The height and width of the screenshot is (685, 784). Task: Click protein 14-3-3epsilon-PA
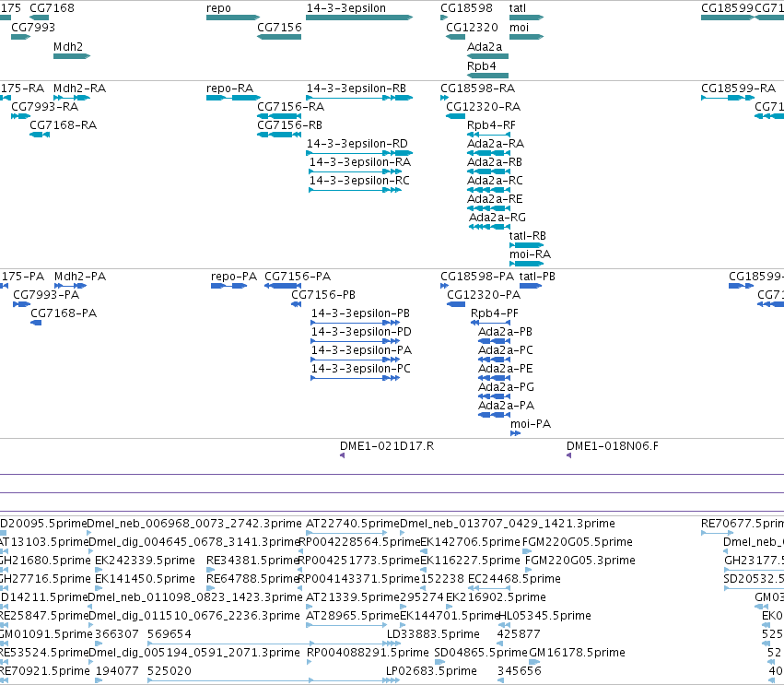coord(355,360)
